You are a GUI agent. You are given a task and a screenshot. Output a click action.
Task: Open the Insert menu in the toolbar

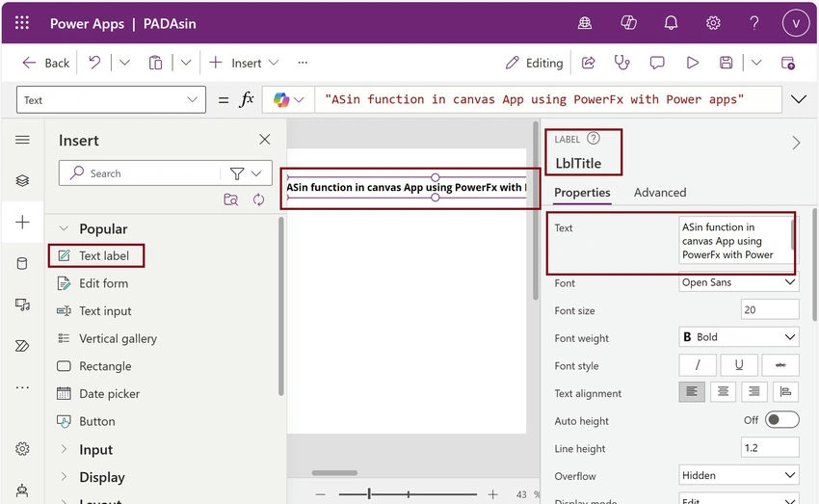pyautogui.click(x=244, y=63)
